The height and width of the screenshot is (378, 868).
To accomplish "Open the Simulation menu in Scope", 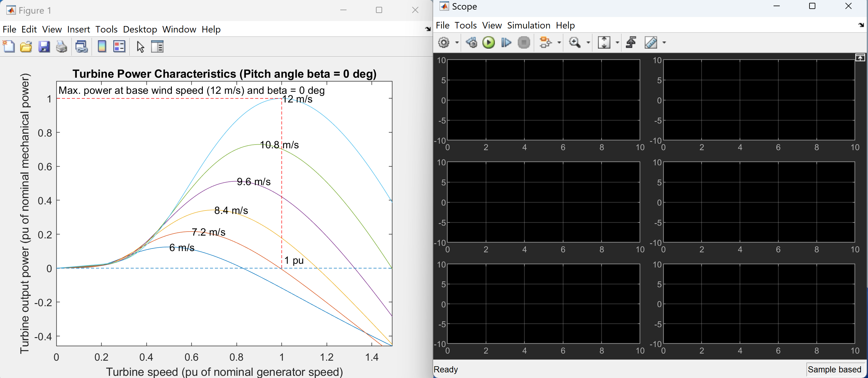I will point(528,25).
